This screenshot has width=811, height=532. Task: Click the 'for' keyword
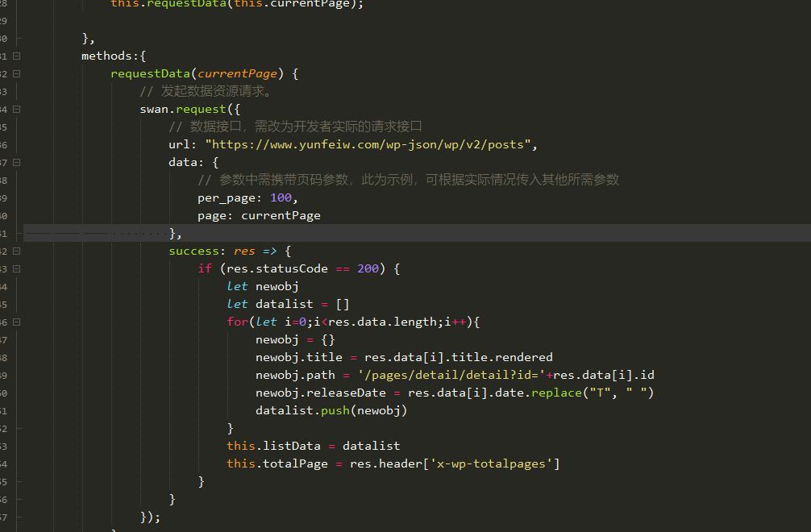tap(237, 322)
